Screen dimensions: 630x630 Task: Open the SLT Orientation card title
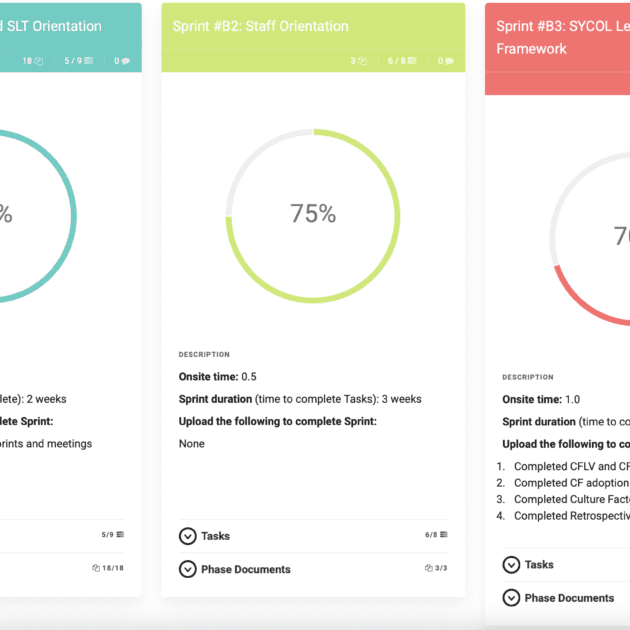(51, 26)
